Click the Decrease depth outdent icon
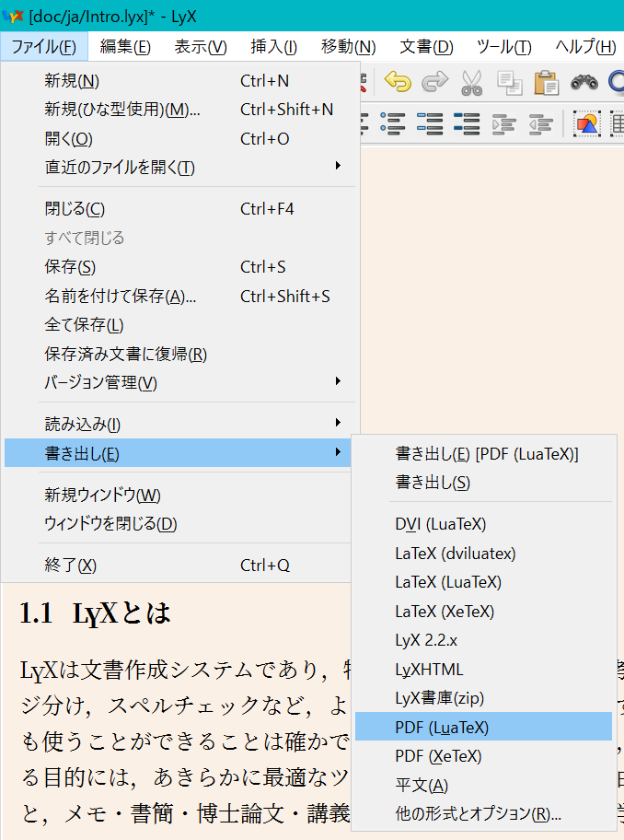Screen dimensions: 624x840 tap(540, 124)
